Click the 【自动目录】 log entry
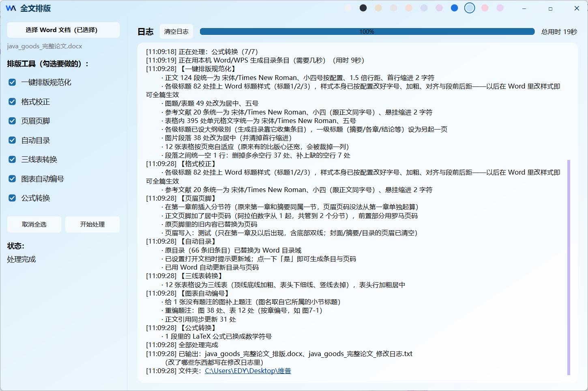This screenshot has height=391, width=588. pos(182,241)
